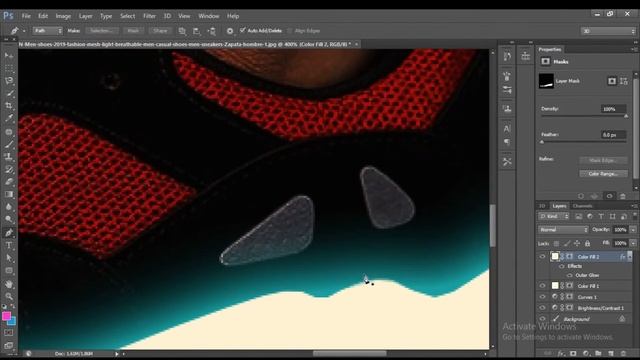
Task: Select the Eyedropper tool
Action: pos(9,118)
